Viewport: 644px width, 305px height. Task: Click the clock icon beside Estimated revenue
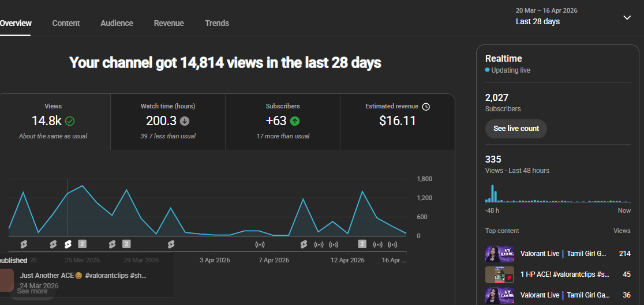pos(426,107)
